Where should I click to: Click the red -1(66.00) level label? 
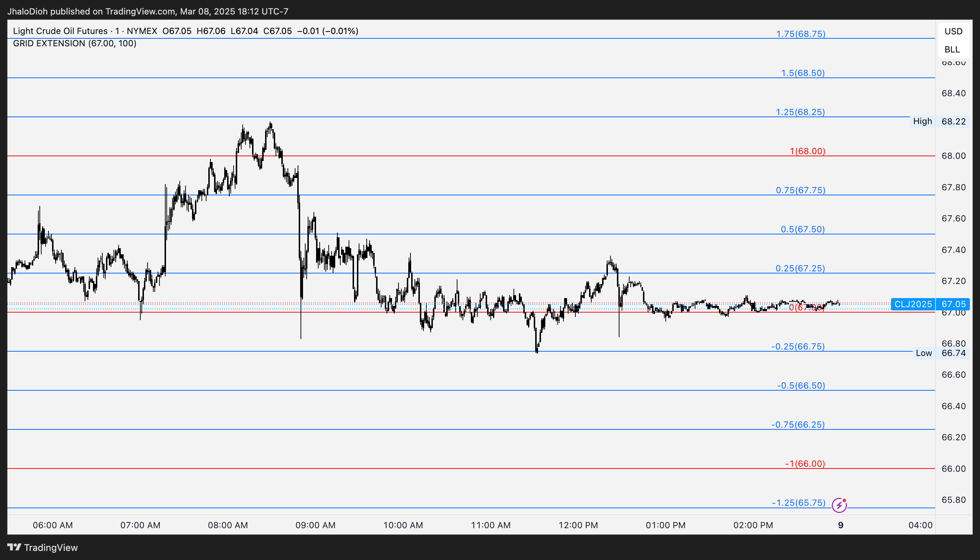[805, 464]
